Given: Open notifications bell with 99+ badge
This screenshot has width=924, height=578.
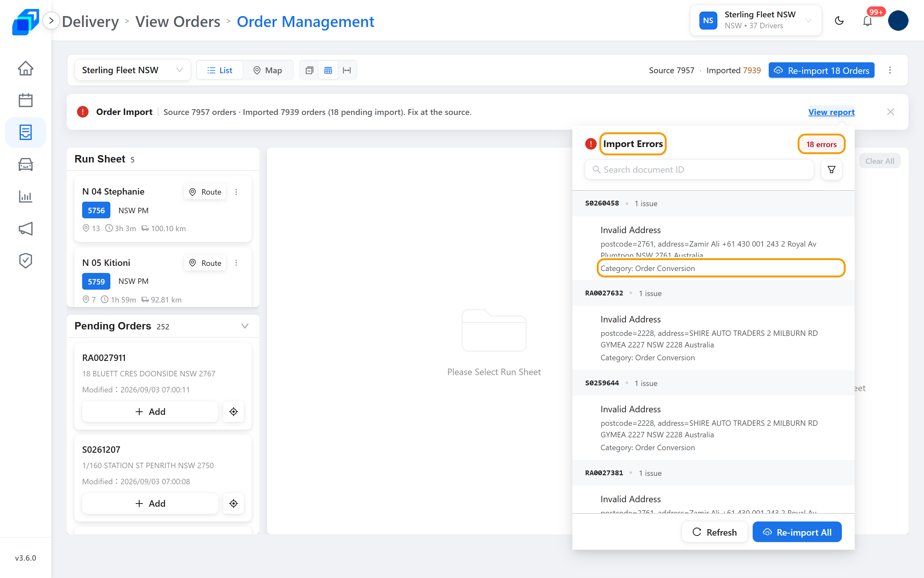Looking at the screenshot, I should point(868,21).
